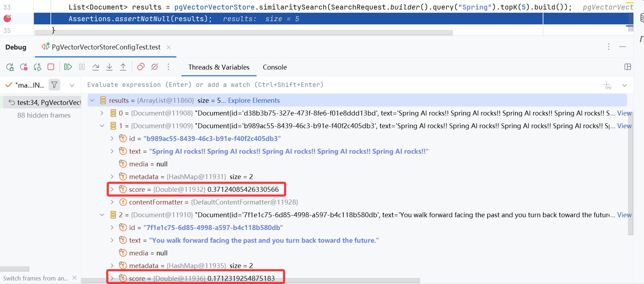Switch to Threads & Variables tab

[219, 67]
